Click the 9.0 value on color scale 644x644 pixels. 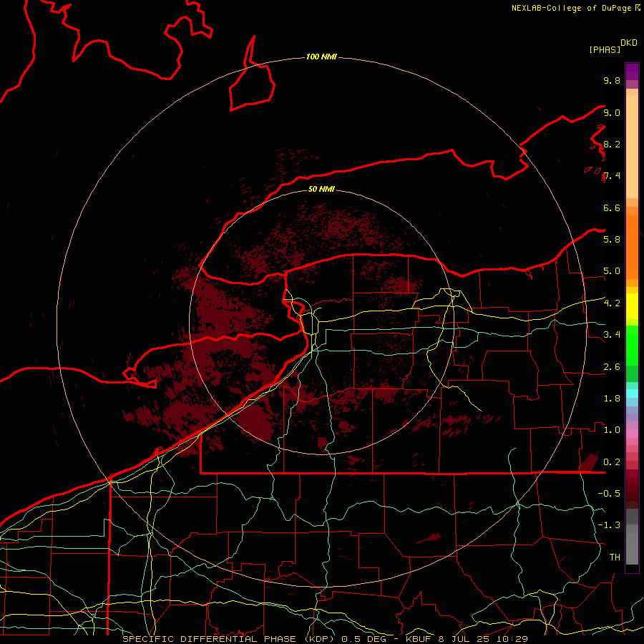(x=612, y=112)
